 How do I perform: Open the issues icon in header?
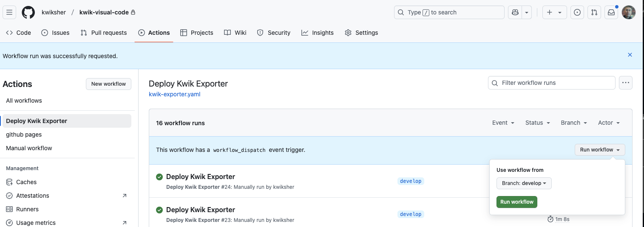click(577, 12)
